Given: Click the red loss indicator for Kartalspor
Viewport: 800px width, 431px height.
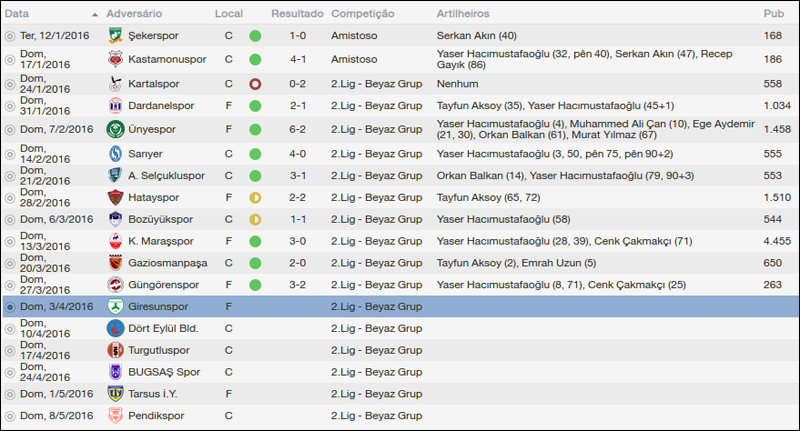Looking at the screenshot, I should 255,83.
